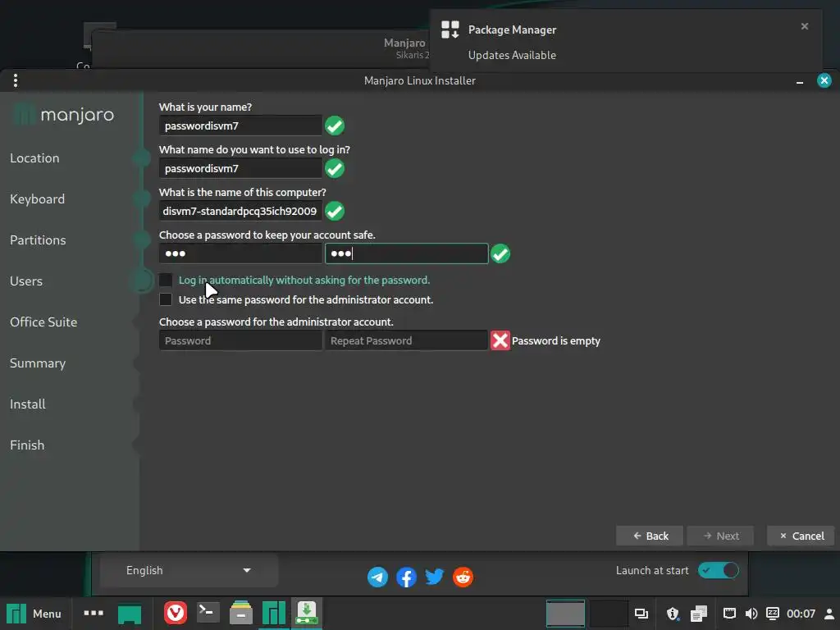Open network tray icon
The height and width of the screenshot is (630, 840).
coord(729,614)
